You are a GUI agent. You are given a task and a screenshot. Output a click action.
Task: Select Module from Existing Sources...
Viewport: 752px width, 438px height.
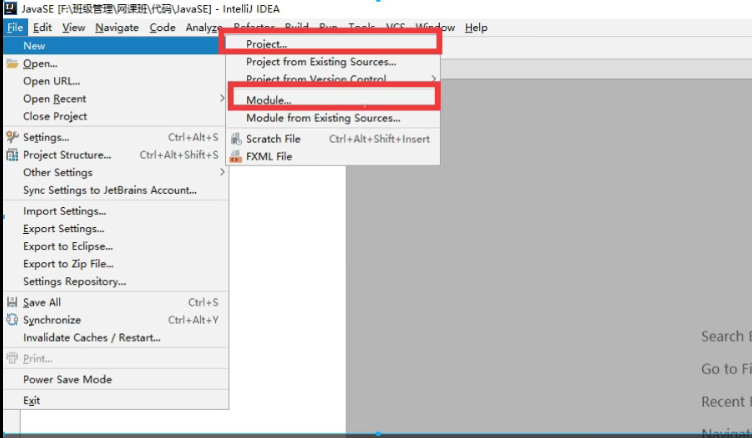click(x=332, y=118)
